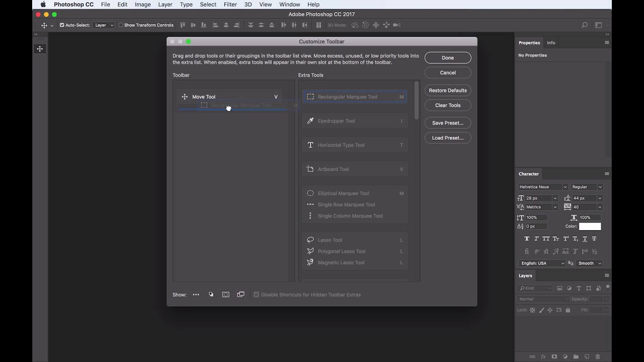Screen dimensions: 644x362
Task: Click the Eyedropper Tool icon in Extra Tools
Action: tap(310, 121)
